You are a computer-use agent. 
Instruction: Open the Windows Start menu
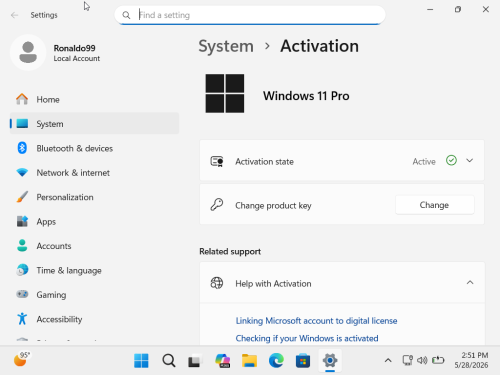tap(141, 360)
